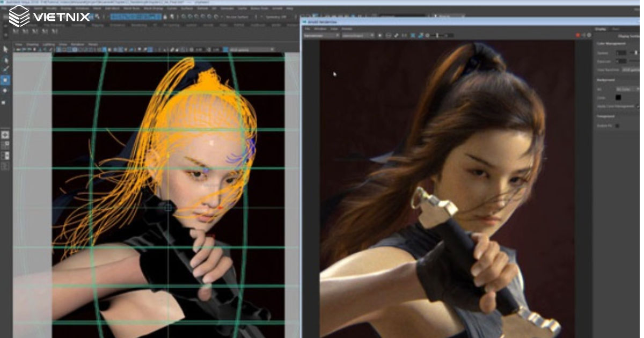
Task: Click the black background Color swatch
Action: click(618, 97)
